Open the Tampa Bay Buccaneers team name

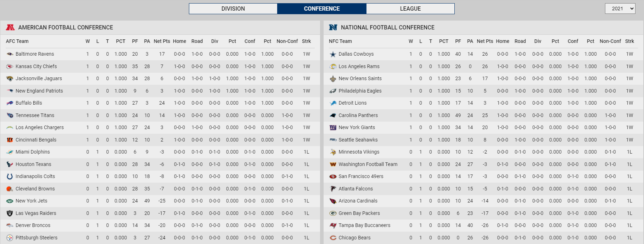[364, 225]
